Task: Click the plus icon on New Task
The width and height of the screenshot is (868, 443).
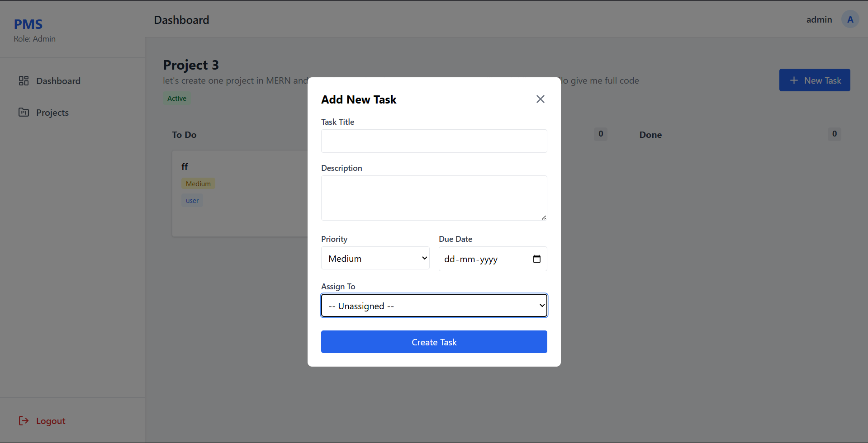Action: coord(794,80)
